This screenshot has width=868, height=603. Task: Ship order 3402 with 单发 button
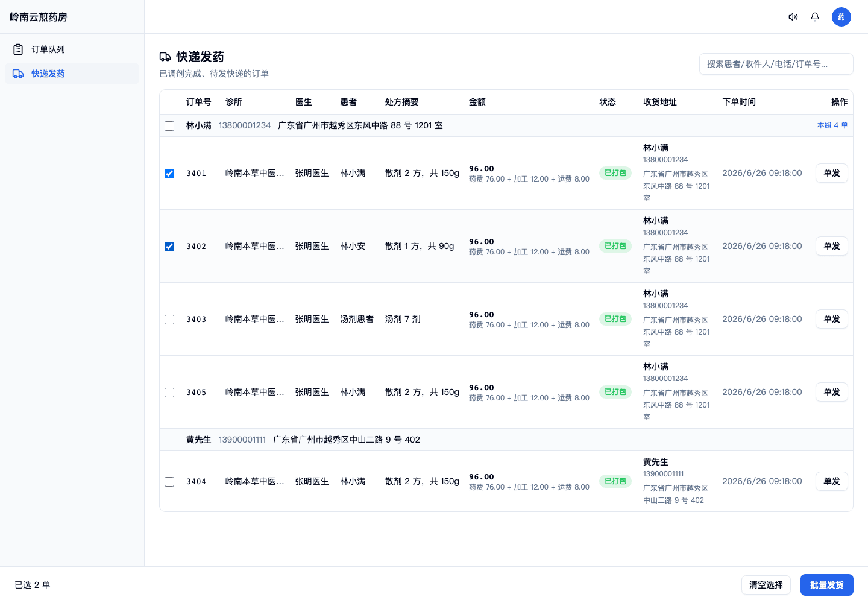point(832,246)
